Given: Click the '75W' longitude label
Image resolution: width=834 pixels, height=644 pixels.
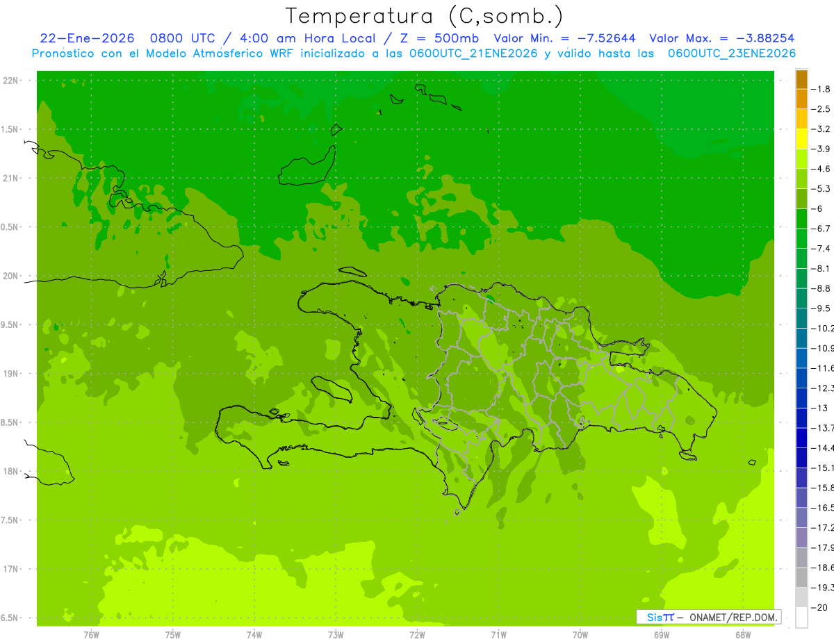Looking at the screenshot, I should (172, 635).
